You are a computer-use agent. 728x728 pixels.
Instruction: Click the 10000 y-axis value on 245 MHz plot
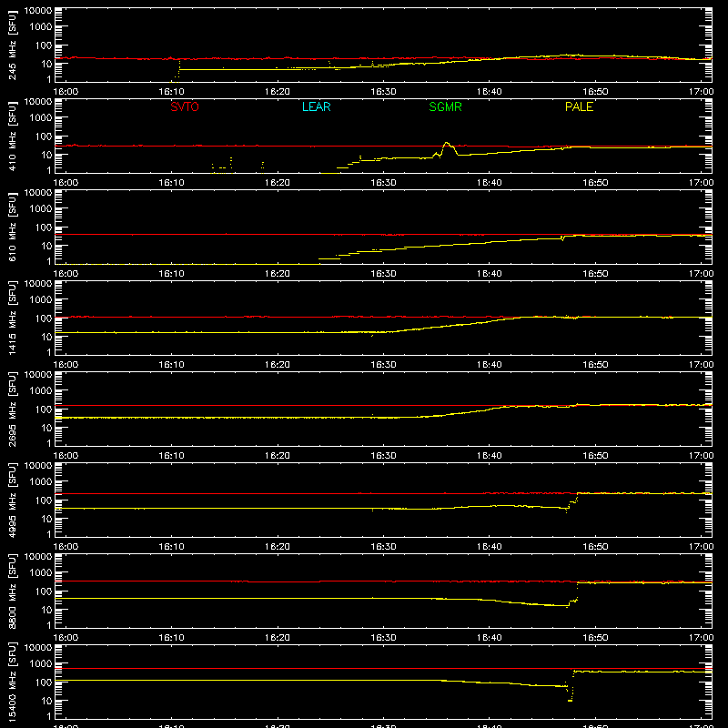38,11
